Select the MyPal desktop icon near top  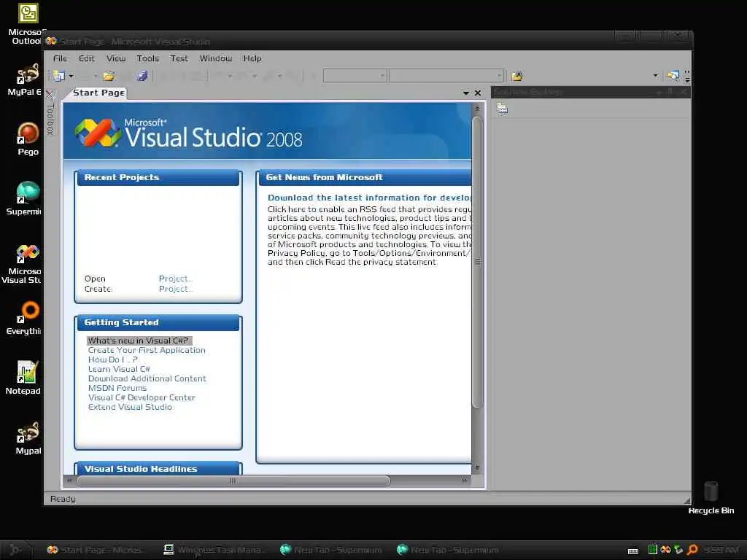(x=26, y=80)
